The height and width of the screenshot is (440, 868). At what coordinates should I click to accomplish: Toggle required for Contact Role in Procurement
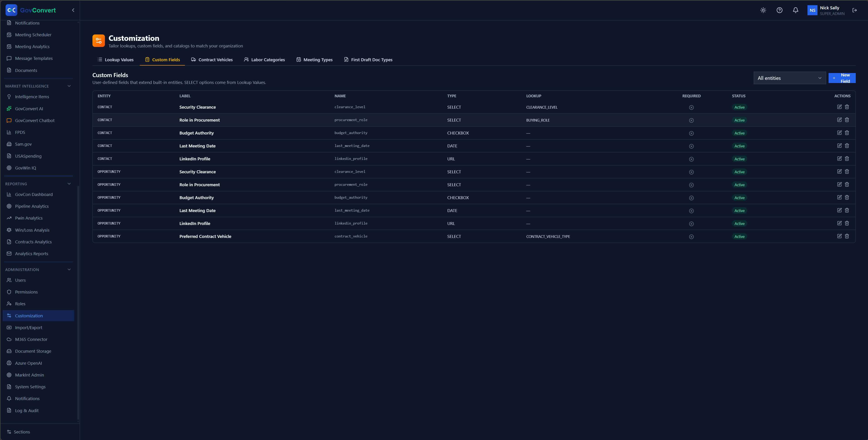(x=691, y=120)
